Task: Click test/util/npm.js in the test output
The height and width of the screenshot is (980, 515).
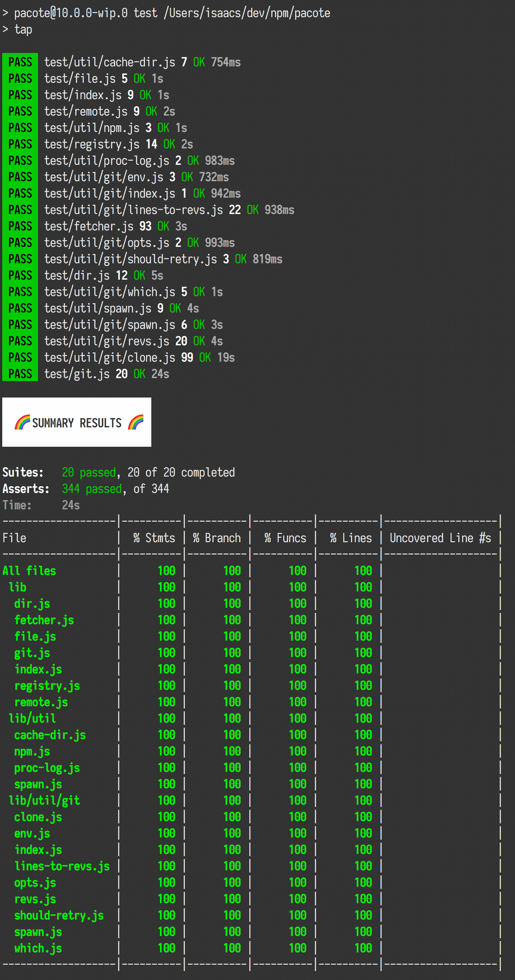Action: pos(92,128)
